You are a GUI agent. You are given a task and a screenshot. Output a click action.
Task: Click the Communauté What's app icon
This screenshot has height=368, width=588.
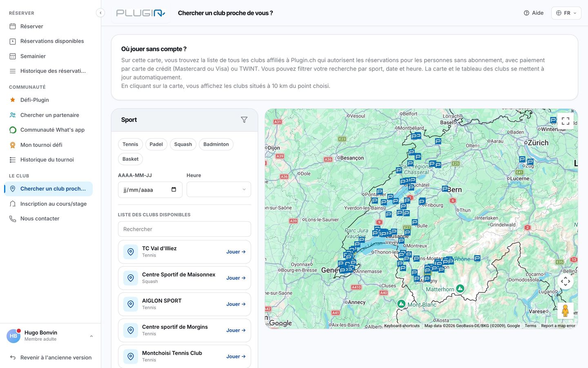[13, 130]
